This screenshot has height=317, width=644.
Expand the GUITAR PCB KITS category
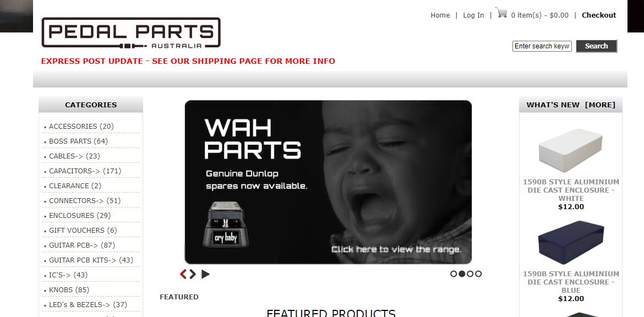click(91, 260)
